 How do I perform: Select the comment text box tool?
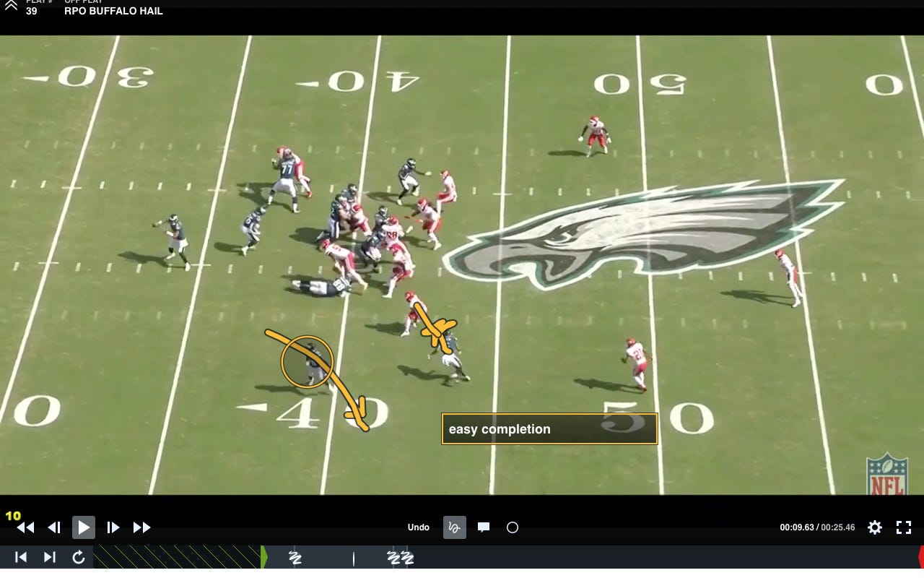(x=484, y=527)
